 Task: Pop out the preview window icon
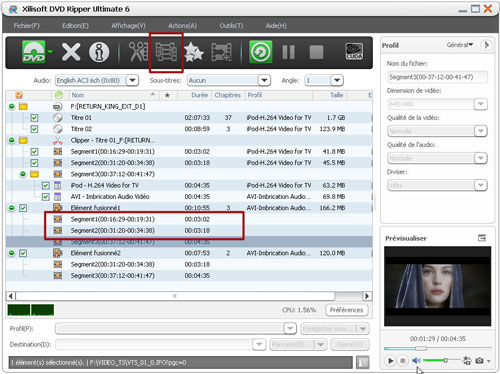[x=482, y=238]
